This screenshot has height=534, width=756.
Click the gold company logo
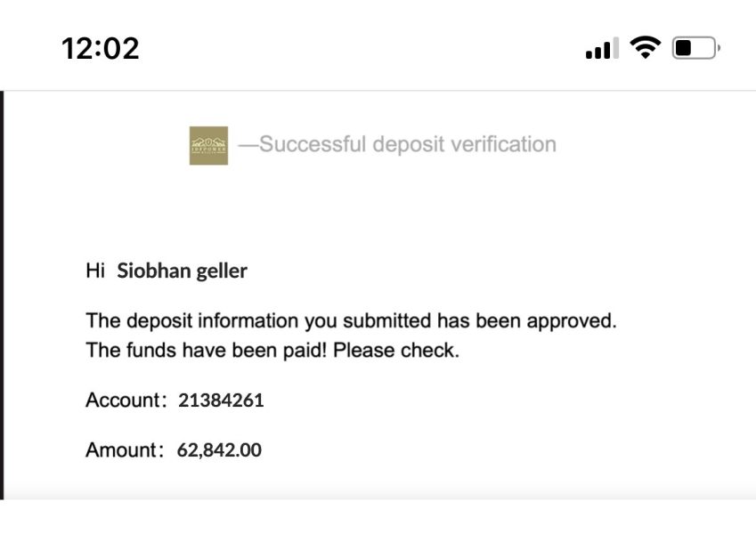208,145
